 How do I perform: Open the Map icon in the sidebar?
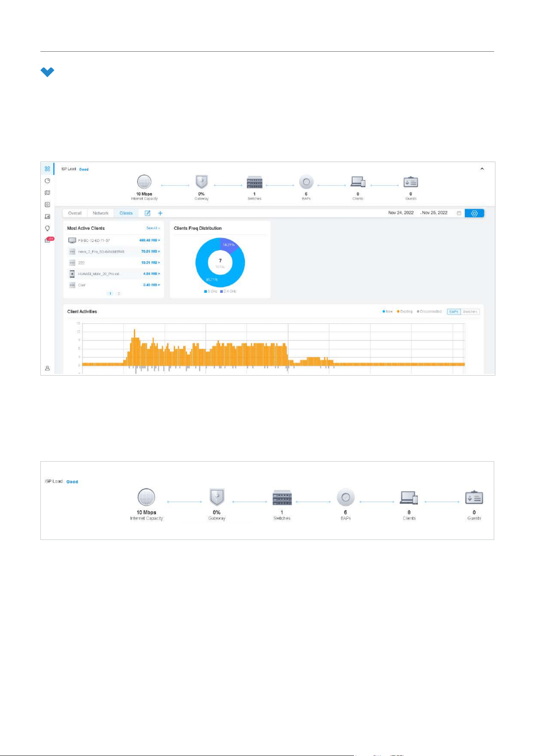click(47, 193)
